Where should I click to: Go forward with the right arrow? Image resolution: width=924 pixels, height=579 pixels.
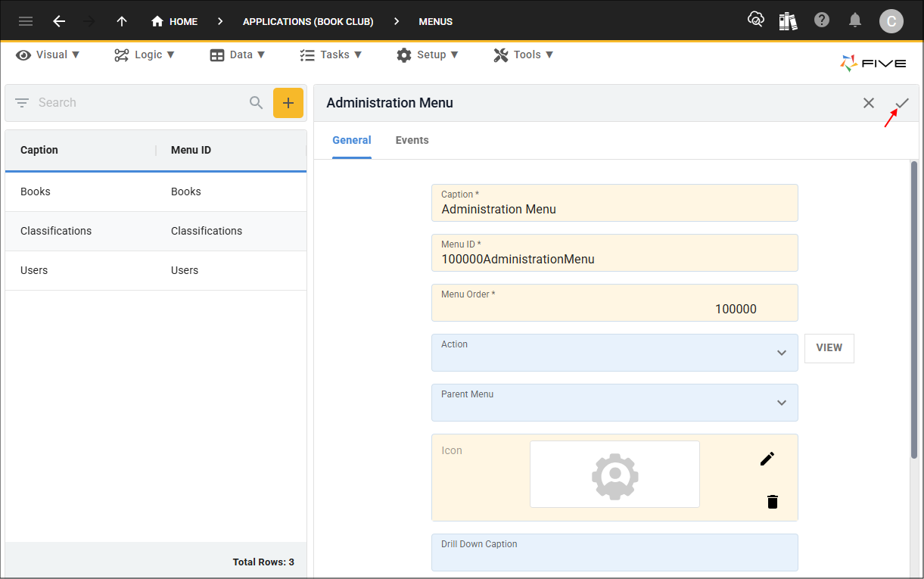[89, 21]
